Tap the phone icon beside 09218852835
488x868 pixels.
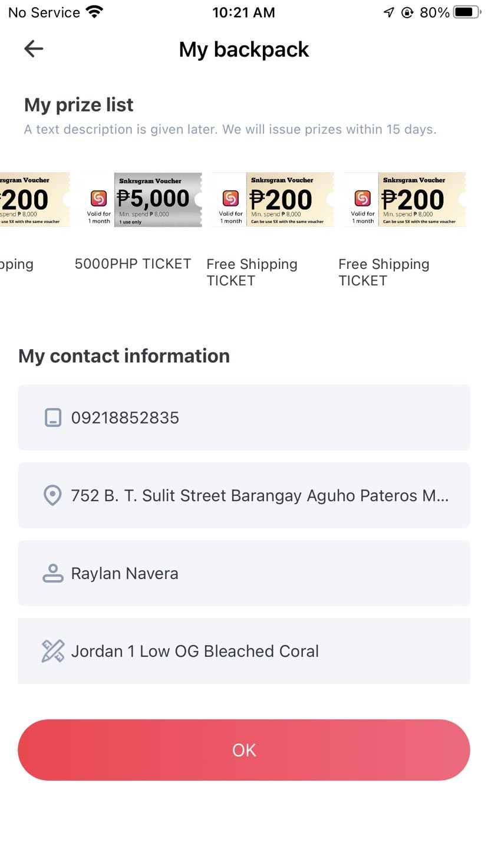[x=53, y=417]
